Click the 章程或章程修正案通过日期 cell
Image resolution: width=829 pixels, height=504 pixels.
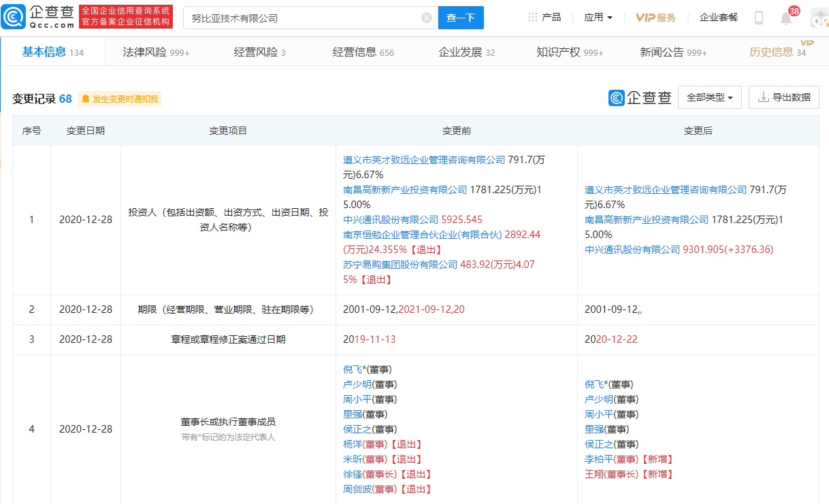point(228,339)
